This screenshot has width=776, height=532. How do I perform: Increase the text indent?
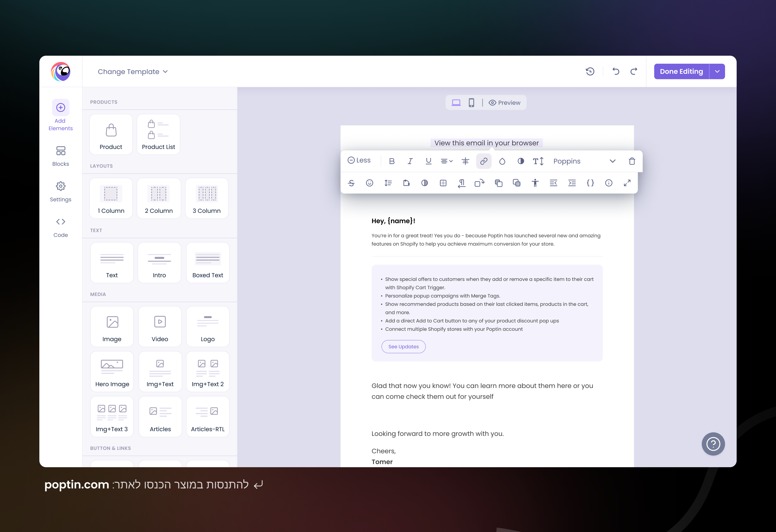point(572,183)
